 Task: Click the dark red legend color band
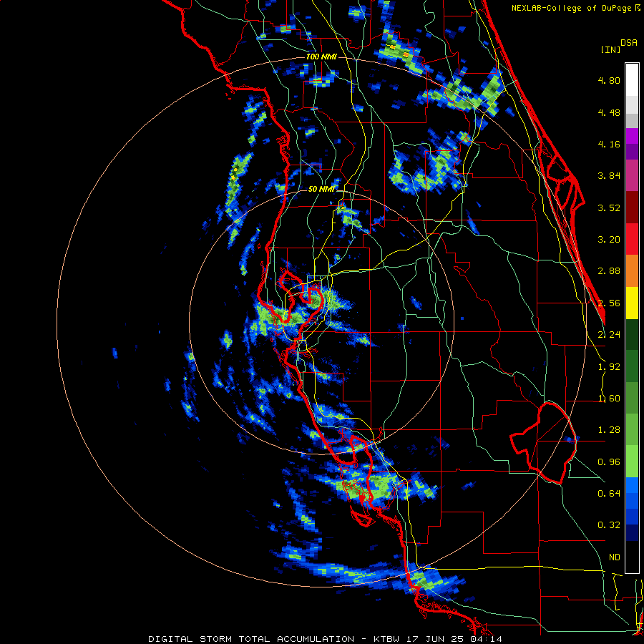632,208
